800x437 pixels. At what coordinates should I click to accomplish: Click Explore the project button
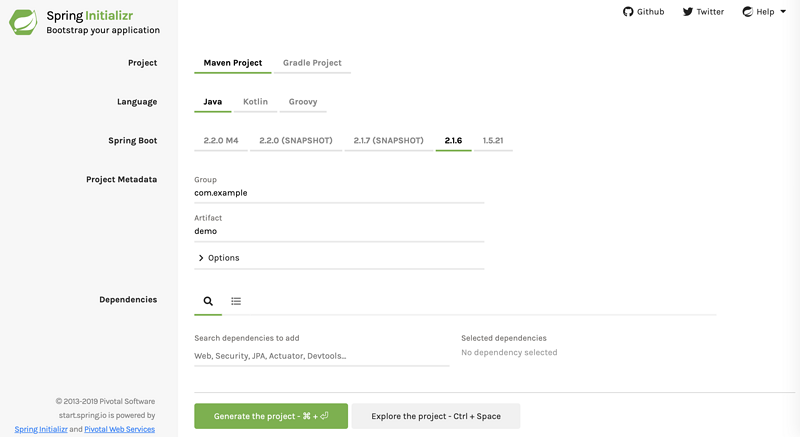[x=436, y=416]
